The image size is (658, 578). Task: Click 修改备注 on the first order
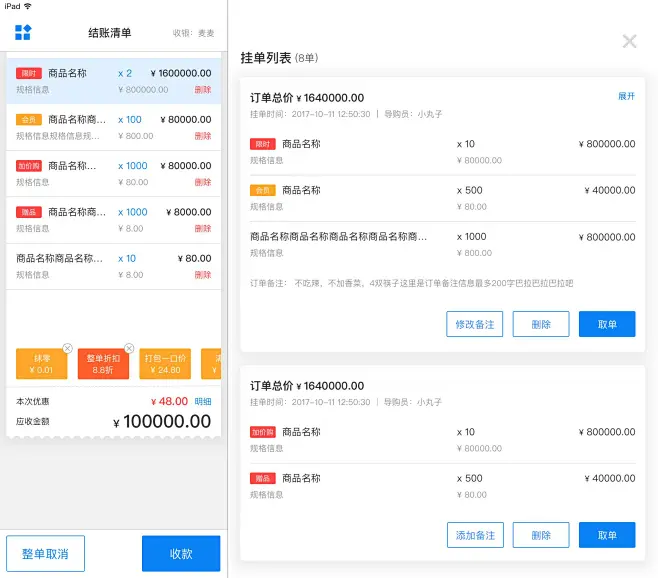475,324
